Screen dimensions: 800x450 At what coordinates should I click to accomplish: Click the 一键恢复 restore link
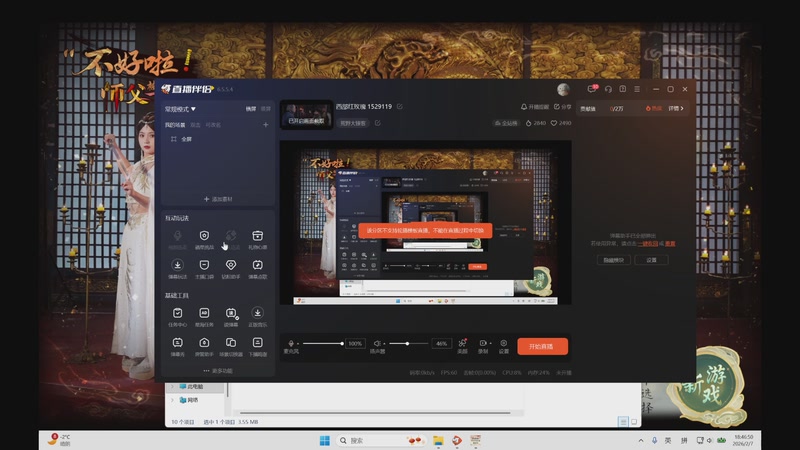(648, 244)
